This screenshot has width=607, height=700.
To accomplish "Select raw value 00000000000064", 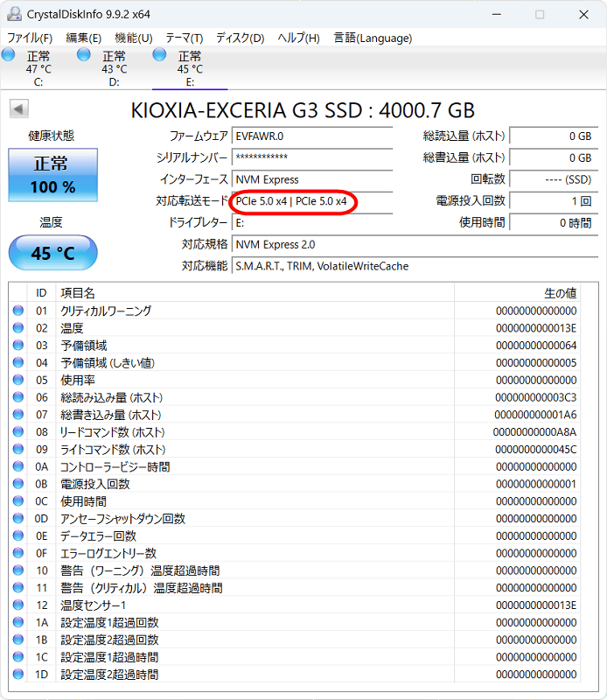I will pos(536,346).
